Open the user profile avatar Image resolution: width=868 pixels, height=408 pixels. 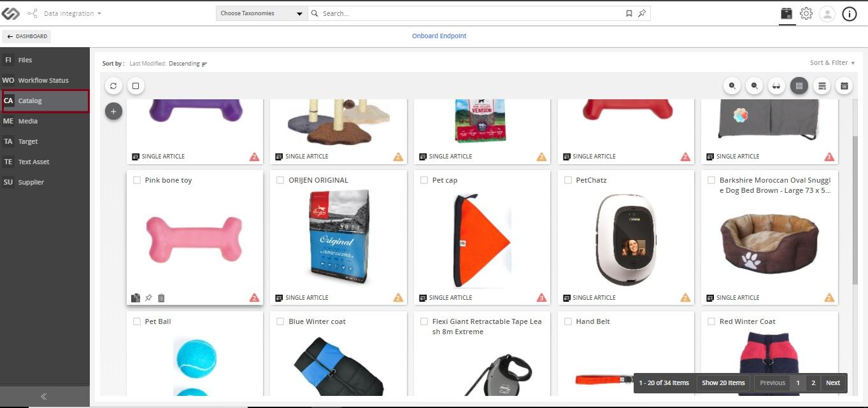827,14
